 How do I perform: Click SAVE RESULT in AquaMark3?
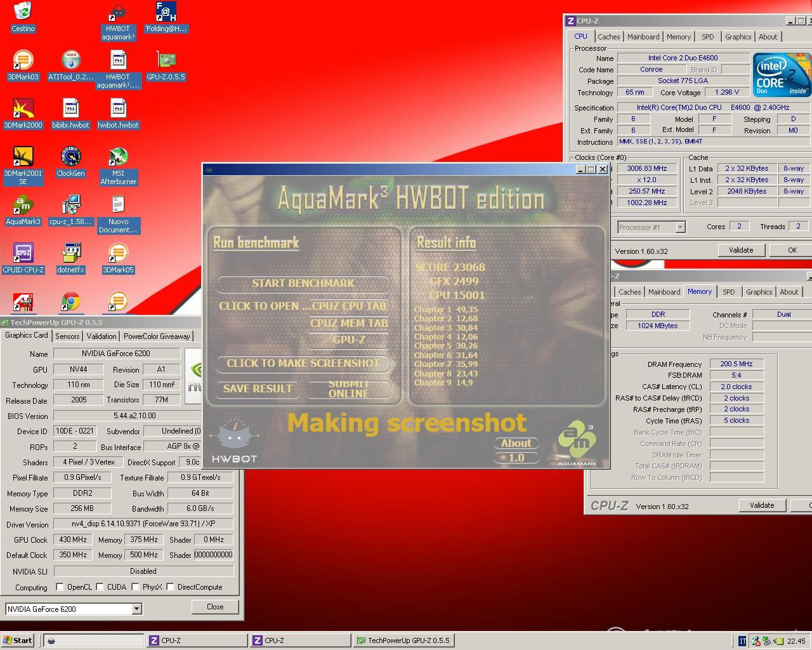[258, 388]
